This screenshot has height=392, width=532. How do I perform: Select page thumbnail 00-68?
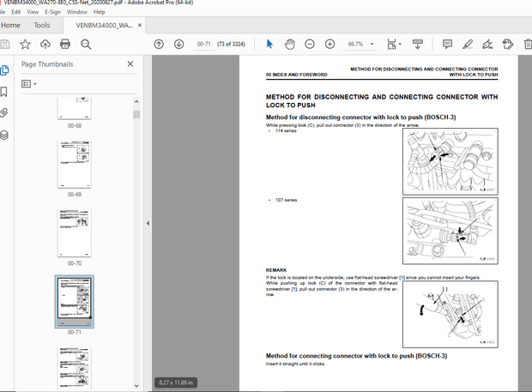pyautogui.click(x=75, y=108)
